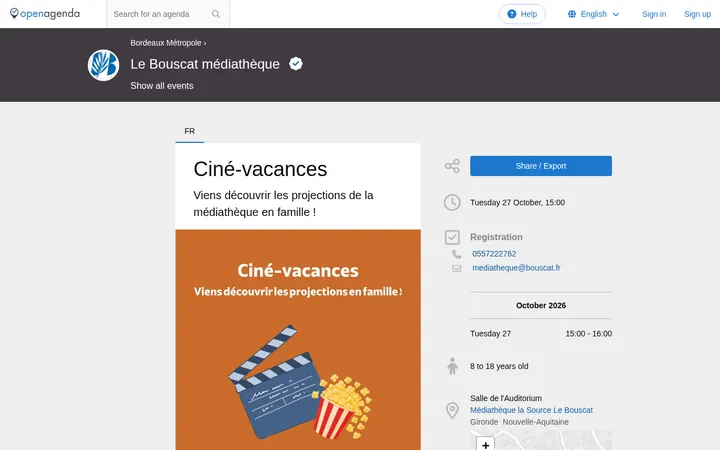
Task: Click the share icon
Action: click(452, 166)
